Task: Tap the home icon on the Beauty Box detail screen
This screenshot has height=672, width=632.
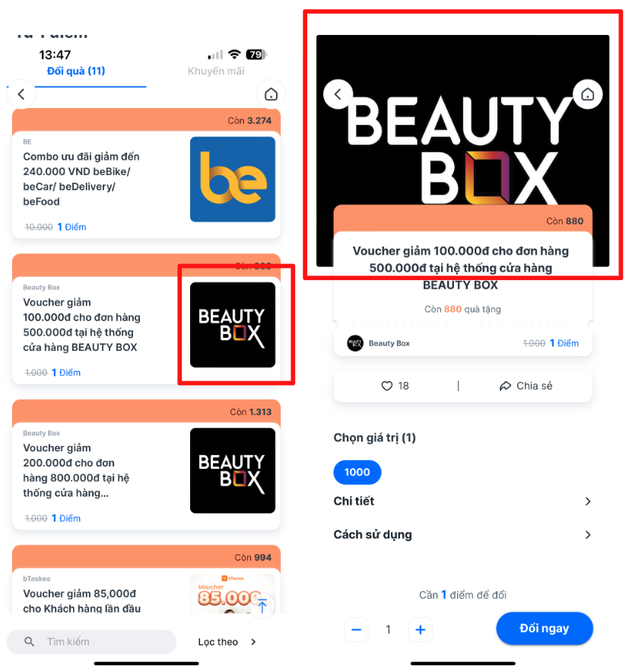Action: pos(587,94)
